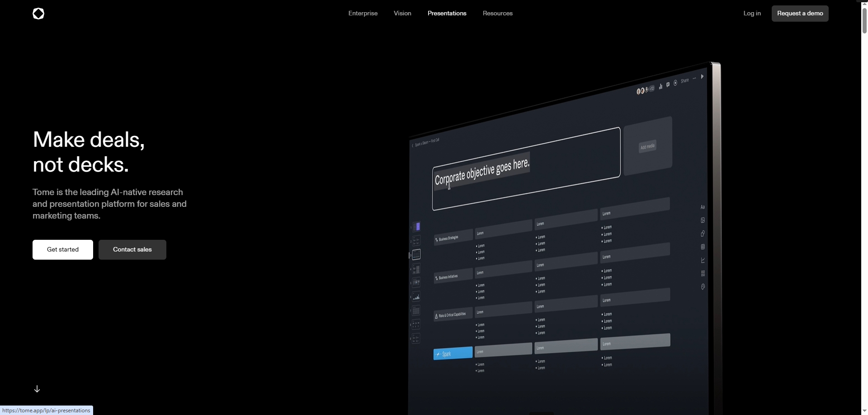This screenshot has height=415, width=868.
Task: Click the Get started button
Action: 63,250
